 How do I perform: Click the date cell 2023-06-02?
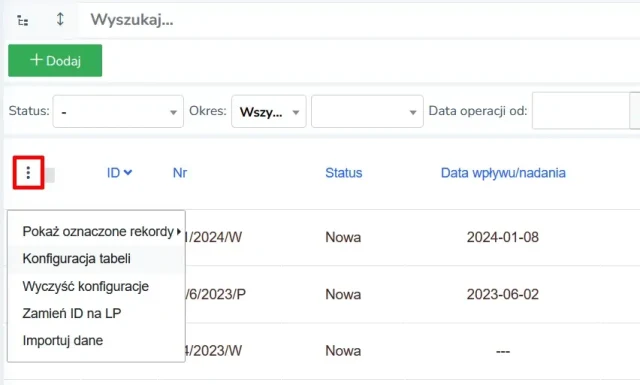click(503, 294)
